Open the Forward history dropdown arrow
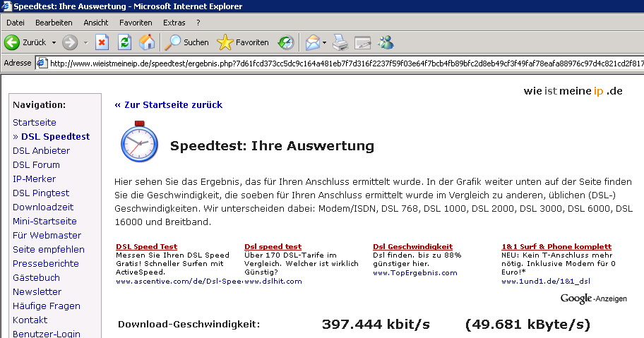This screenshot has width=644, height=338. [86, 42]
